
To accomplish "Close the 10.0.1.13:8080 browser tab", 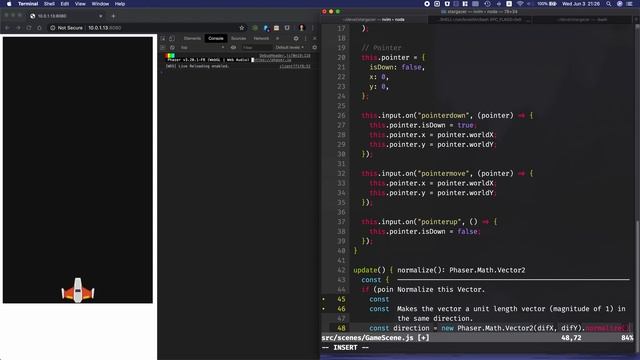I will pos(100,16).
